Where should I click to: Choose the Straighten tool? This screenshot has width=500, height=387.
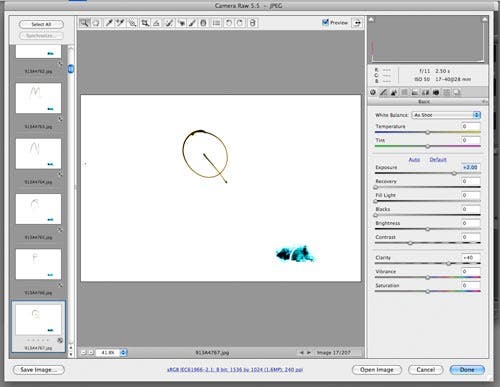pyautogui.click(x=156, y=23)
